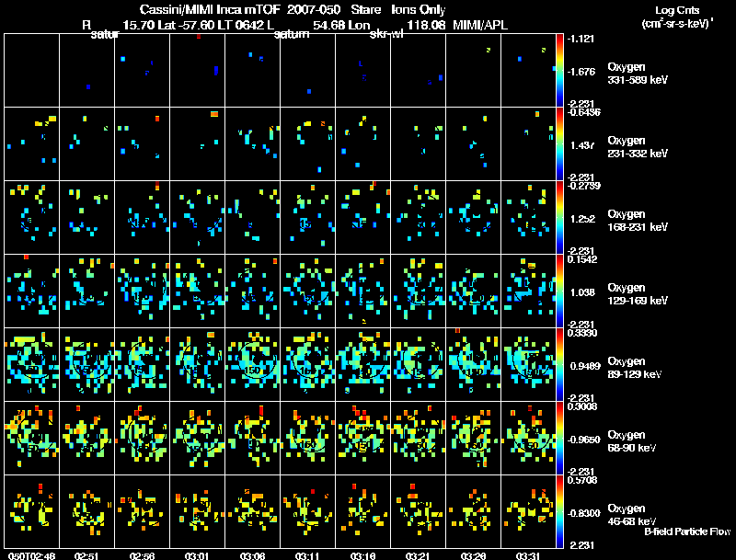Click the 231-332 keV panel at 03:21
This screenshot has width=736, height=560.
point(419,143)
